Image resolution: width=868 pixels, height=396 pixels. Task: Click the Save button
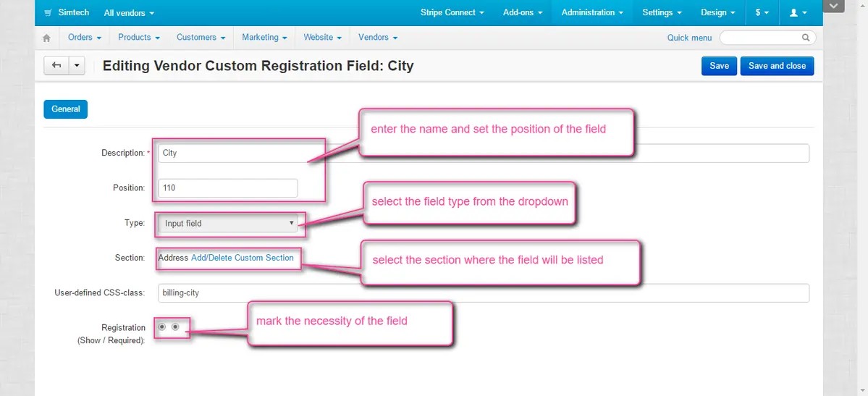[x=719, y=66]
